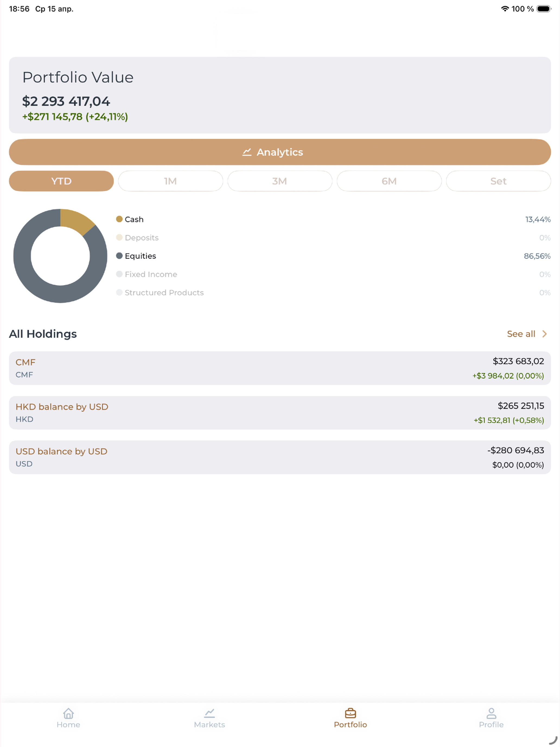
Task: Select the Deposits legend label
Action: pyautogui.click(x=142, y=238)
